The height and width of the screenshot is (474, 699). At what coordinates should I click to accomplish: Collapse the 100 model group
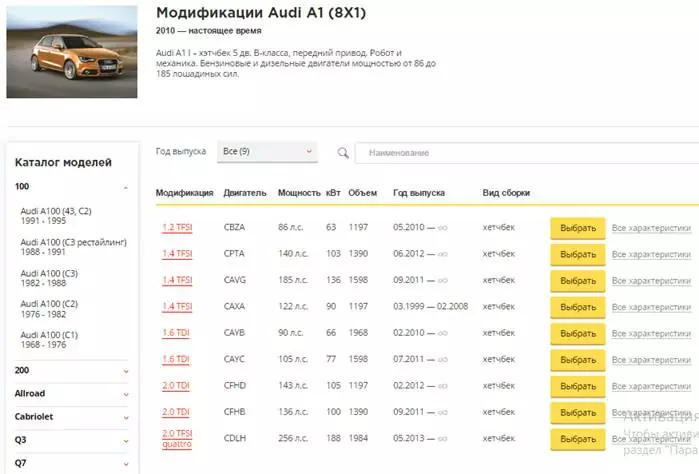(x=71, y=186)
